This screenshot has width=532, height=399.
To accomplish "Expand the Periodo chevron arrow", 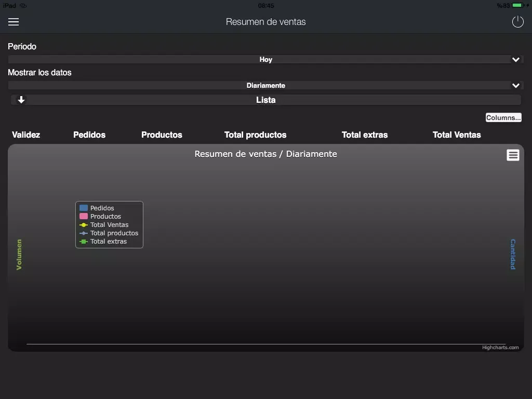I will pos(516,59).
